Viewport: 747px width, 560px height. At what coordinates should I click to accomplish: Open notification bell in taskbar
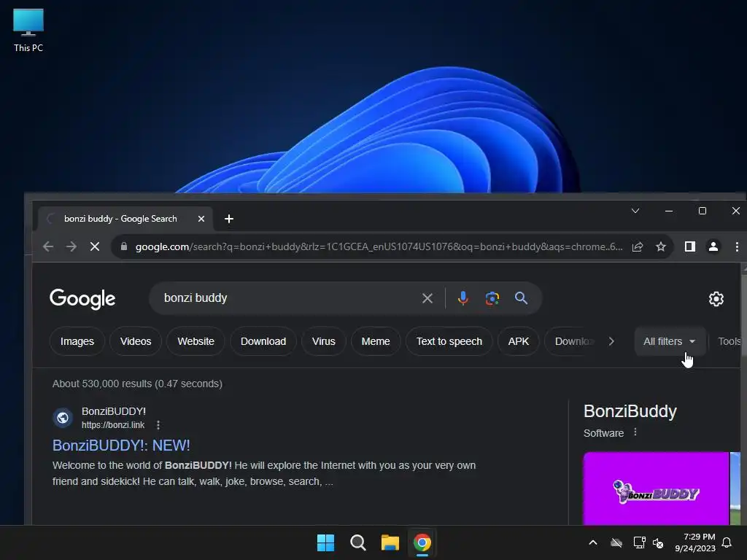(x=727, y=542)
